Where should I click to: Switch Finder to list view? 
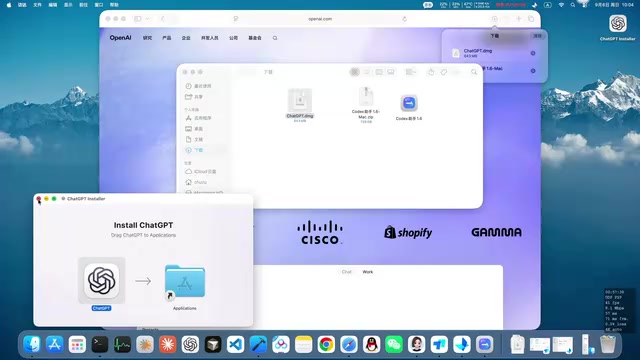coord(367,72)
